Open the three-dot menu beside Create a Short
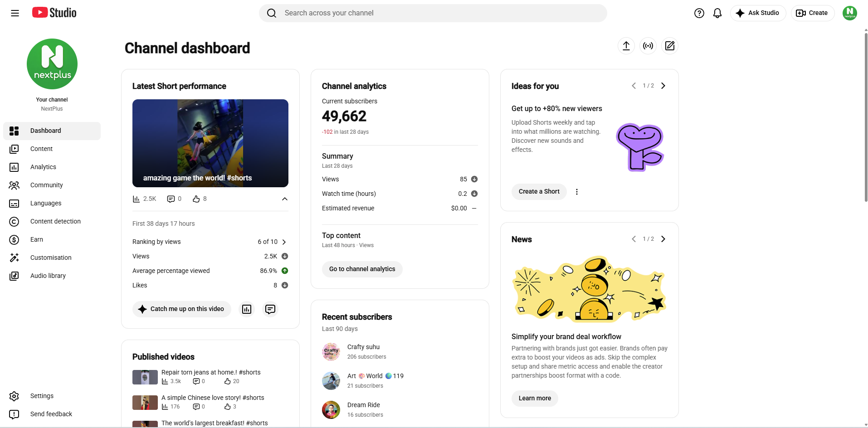Viewport: 868px width, 428px height. [x=577, y=192]
